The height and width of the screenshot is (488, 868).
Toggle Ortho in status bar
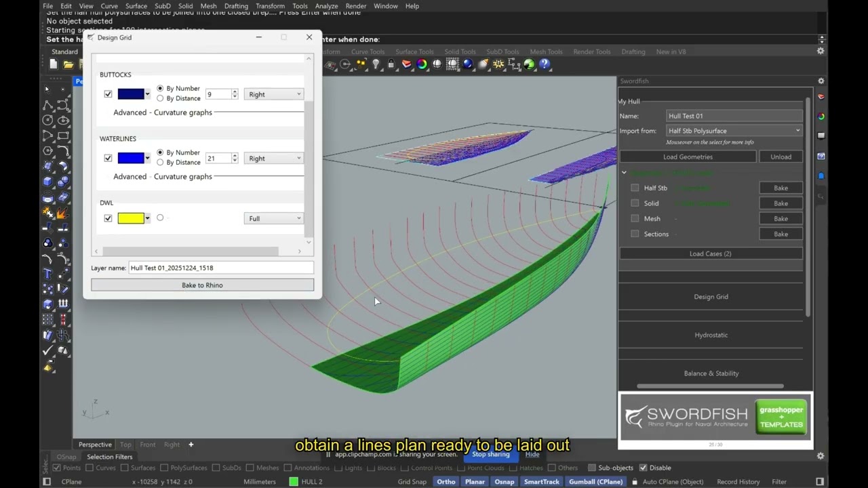pyautogui.click(x=446, y=482)
